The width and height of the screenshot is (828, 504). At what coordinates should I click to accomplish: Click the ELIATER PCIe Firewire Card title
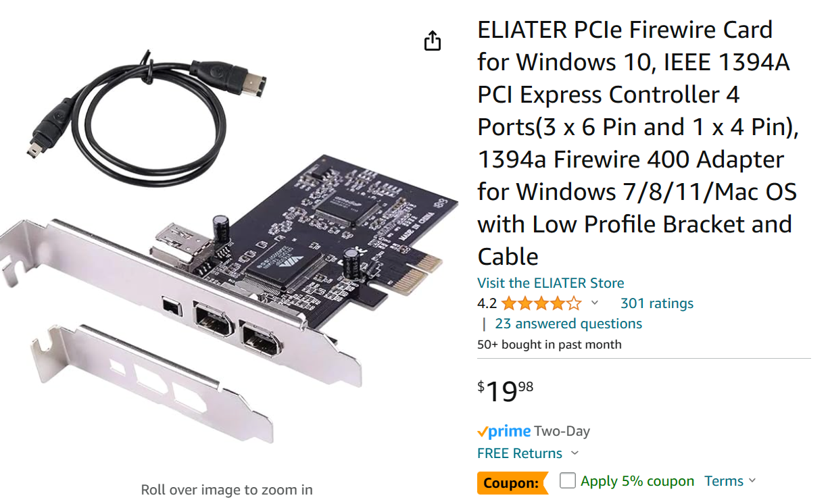(x=635, y=143)
